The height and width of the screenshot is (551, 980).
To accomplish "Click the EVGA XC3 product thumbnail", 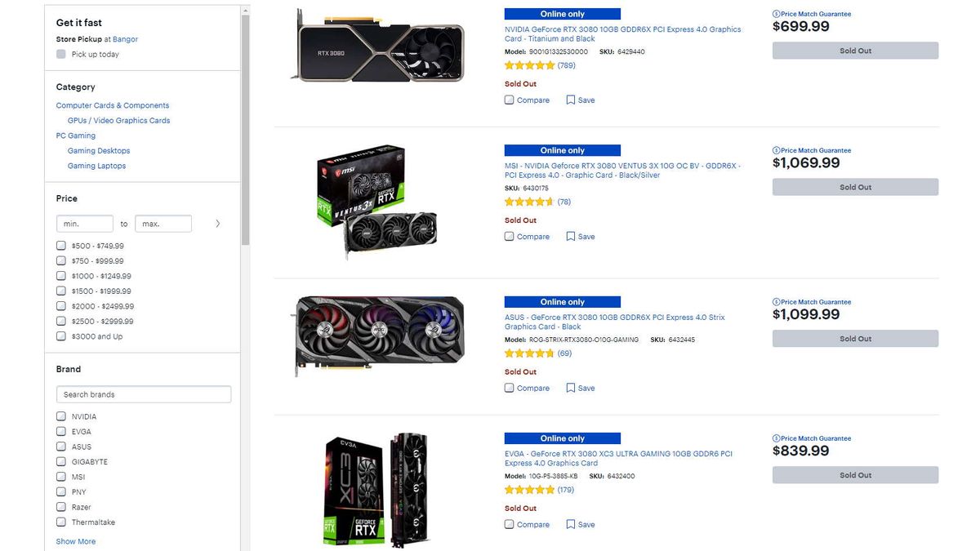I will (376, 487).
